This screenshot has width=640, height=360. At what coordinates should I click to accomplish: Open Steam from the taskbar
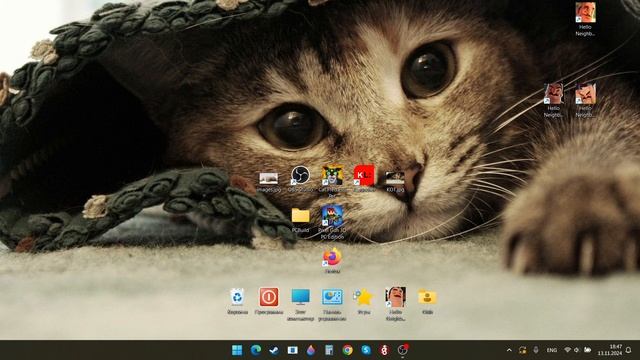pyautogui.click(x=274, y=350)
